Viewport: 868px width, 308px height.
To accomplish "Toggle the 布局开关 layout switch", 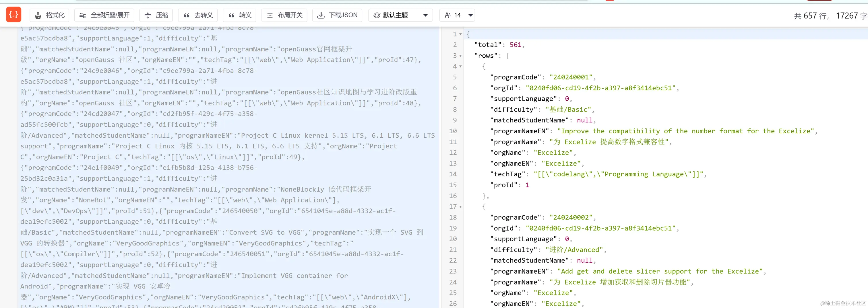I will 284,15.
